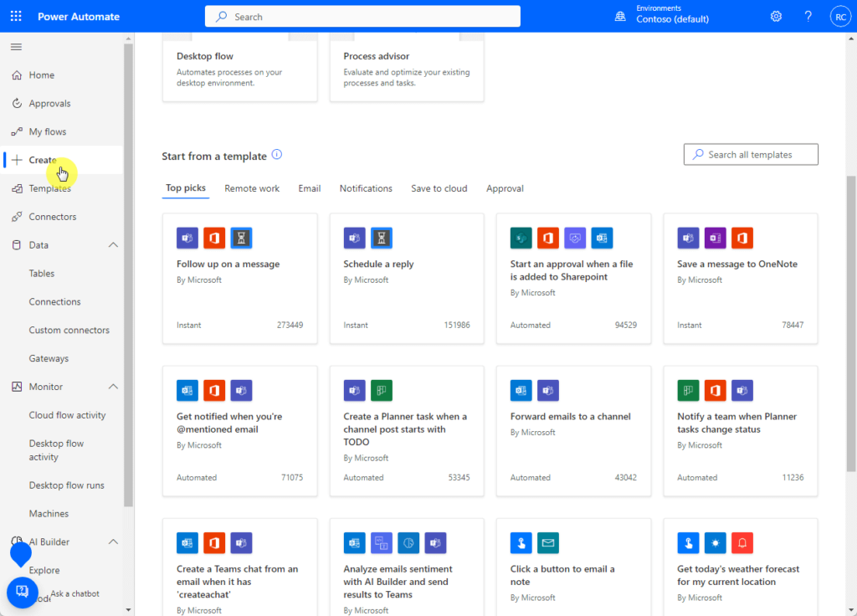This screenshot has width=857, height=616.
Task: Switch to the Remote work tab
Action: (252, 188)
